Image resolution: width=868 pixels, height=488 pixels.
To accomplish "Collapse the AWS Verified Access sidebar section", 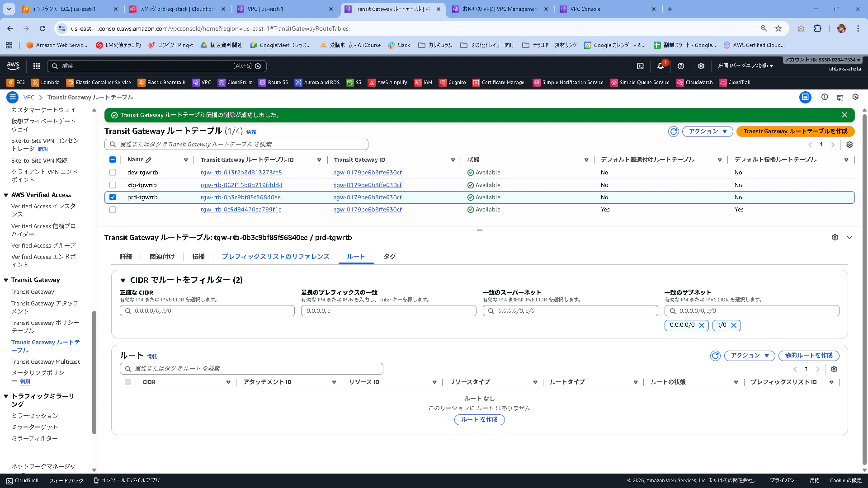I will tap(6, 195).
